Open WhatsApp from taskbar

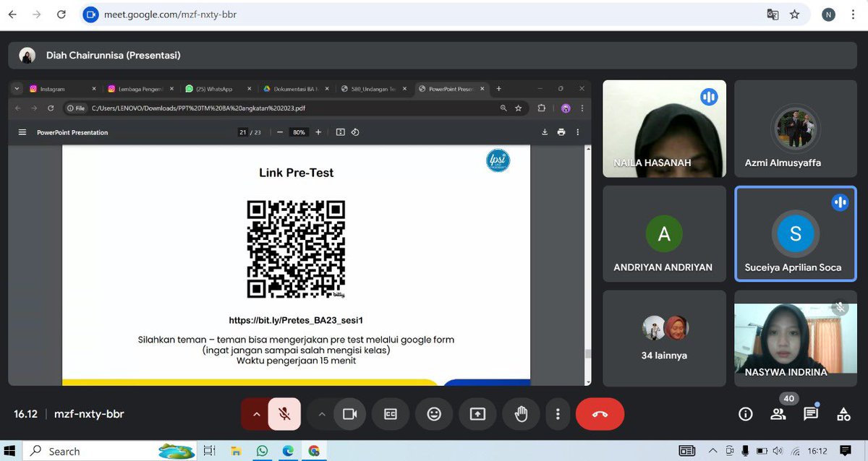click(261, 451)
